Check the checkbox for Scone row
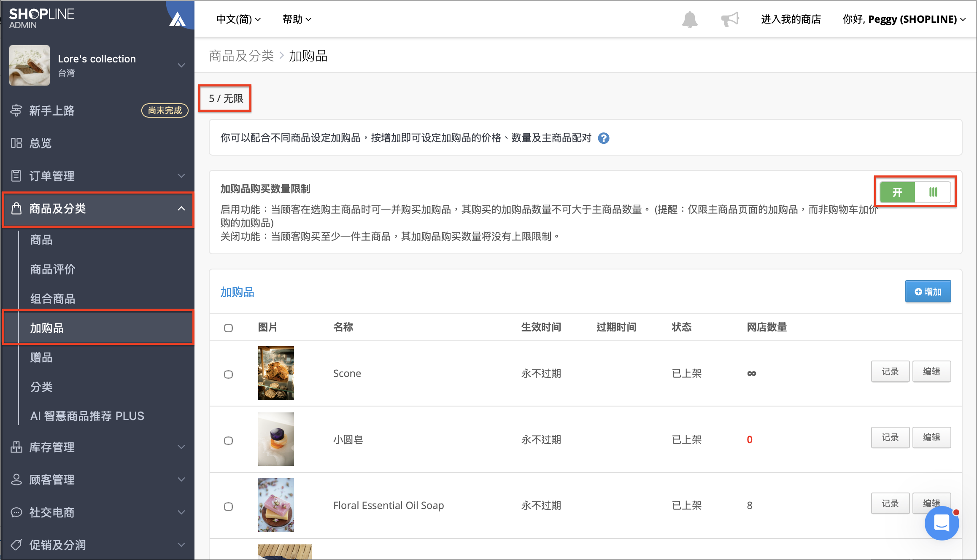Screen dimensions: 977x560 (228, 374)
